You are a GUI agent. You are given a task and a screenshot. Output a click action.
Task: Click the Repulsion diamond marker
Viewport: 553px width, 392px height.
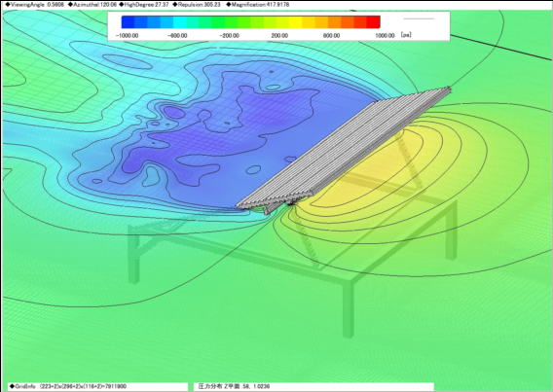click(174, 5)
